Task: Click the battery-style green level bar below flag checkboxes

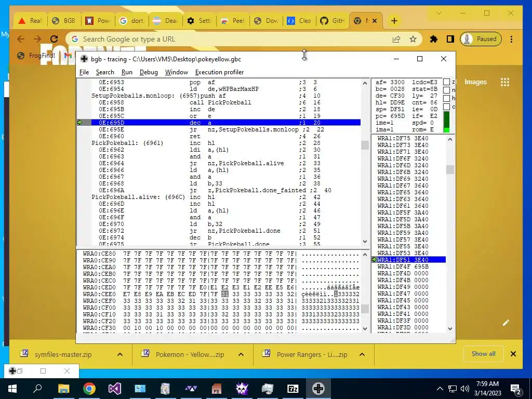Action: click(446, 122)
